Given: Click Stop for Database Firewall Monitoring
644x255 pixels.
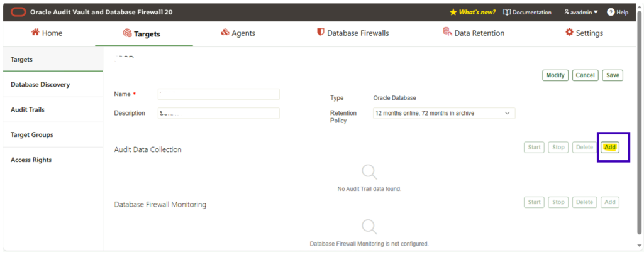Looking at the screenshot, I should click(558, 202).
